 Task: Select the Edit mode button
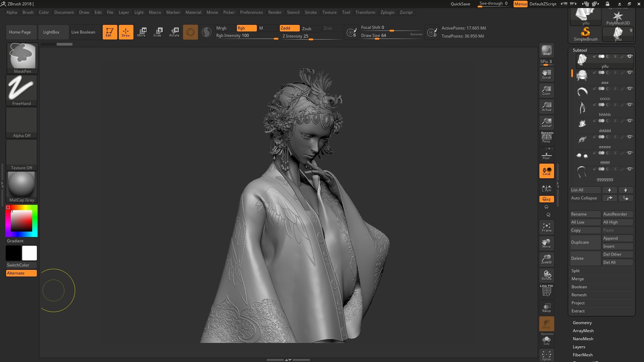pos(110,32)
